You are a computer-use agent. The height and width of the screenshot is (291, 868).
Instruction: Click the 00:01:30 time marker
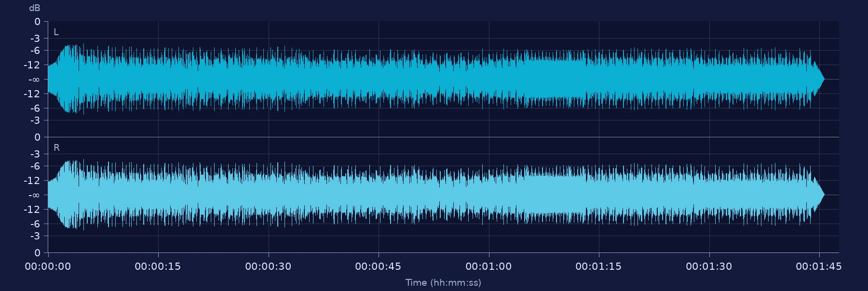(709, 266)
